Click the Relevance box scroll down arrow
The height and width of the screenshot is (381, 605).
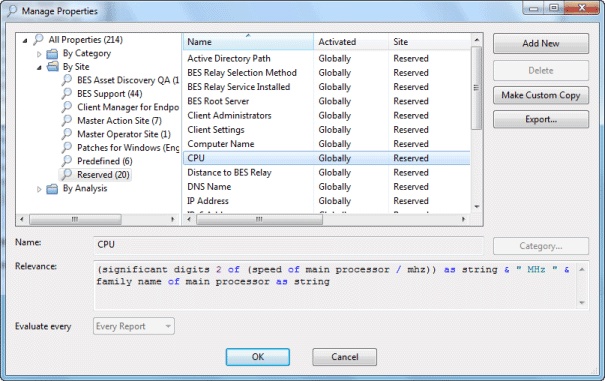pyautogui.click(x=582, y=303)
